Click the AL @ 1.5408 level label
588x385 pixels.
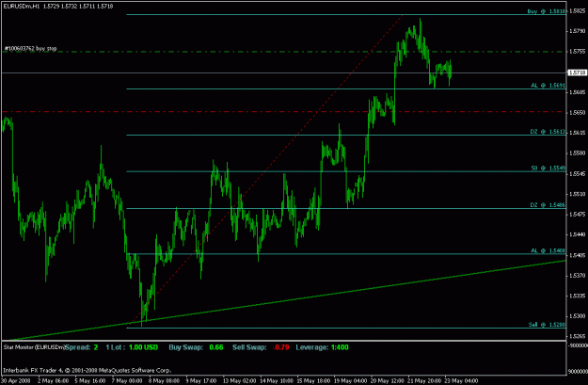tap(548, 250)
